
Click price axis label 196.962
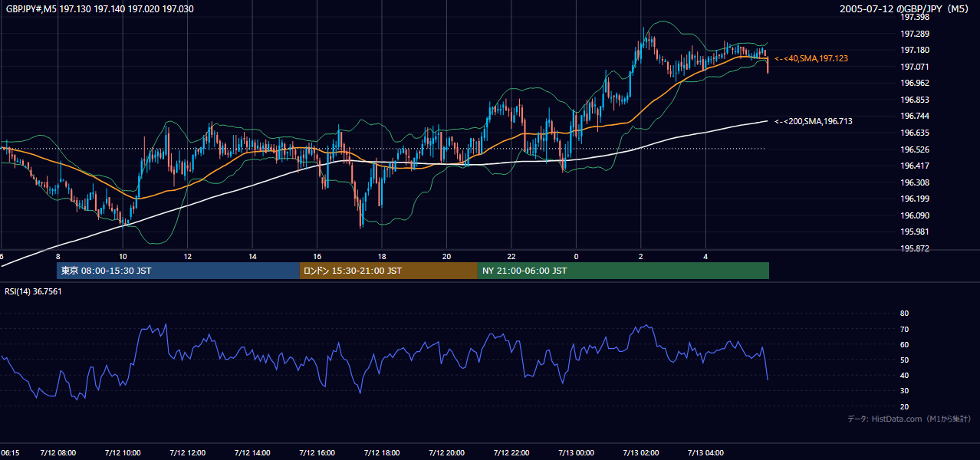point(915,83)
